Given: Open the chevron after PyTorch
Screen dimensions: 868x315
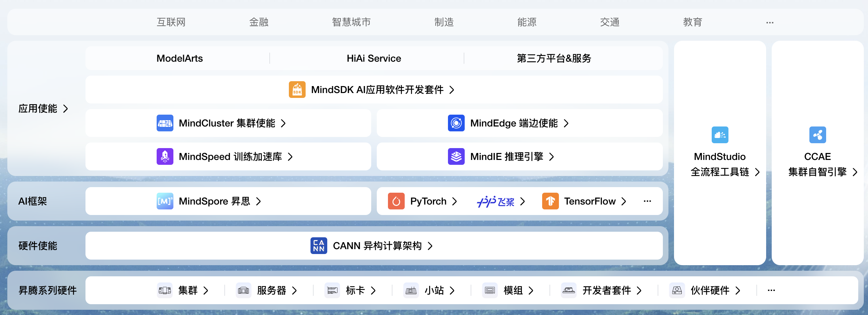Looking at the screenshot, I should point(455,201).
